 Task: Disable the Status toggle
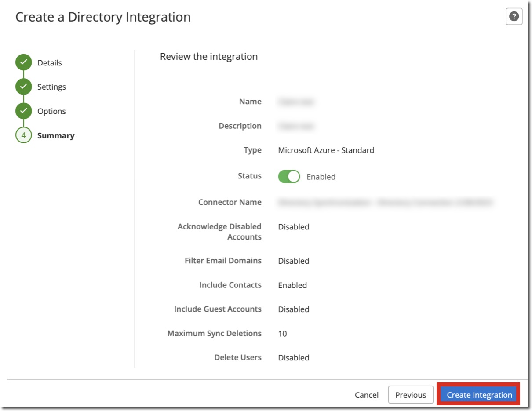[288, 176]
